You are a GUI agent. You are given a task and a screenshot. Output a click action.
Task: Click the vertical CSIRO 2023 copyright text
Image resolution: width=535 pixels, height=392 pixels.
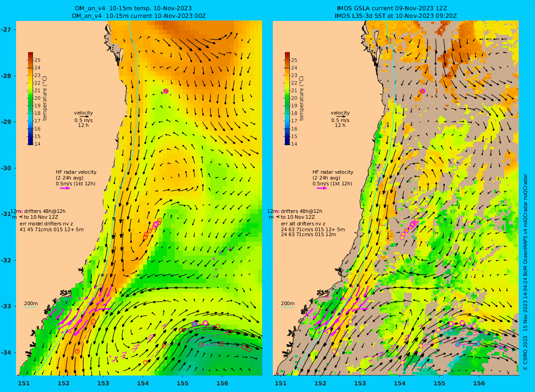pos(525,273)
